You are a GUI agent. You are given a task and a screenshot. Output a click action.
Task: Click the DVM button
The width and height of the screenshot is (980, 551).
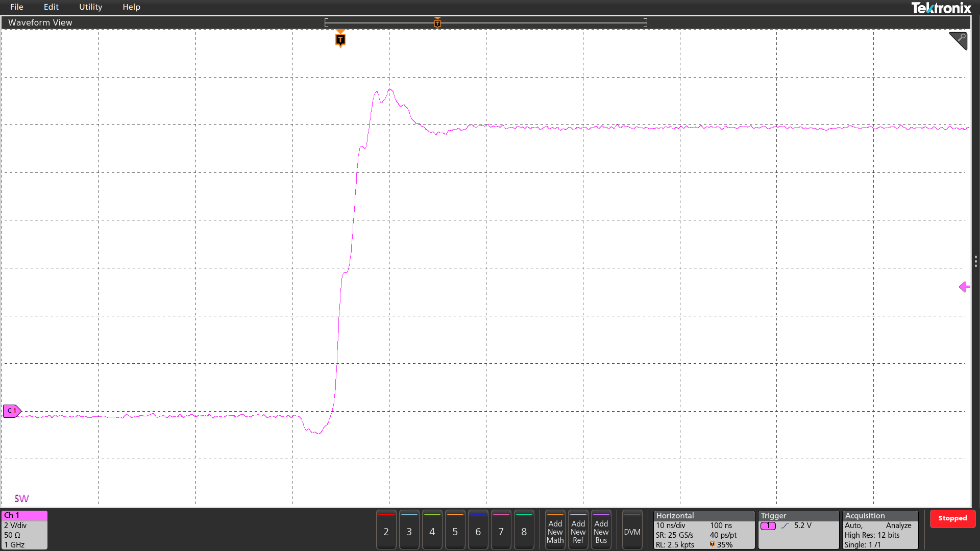coord(632,531)
